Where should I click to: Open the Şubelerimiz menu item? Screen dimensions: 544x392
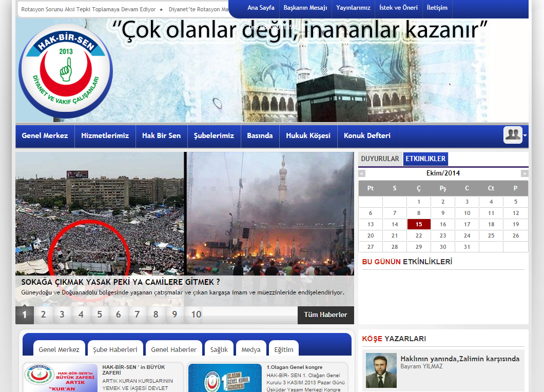click(213, 136)
